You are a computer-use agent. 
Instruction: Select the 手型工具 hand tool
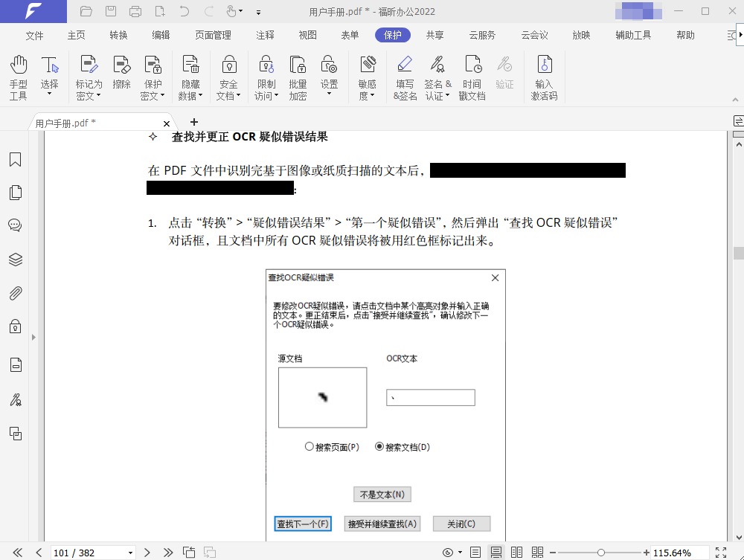point(19,77)
